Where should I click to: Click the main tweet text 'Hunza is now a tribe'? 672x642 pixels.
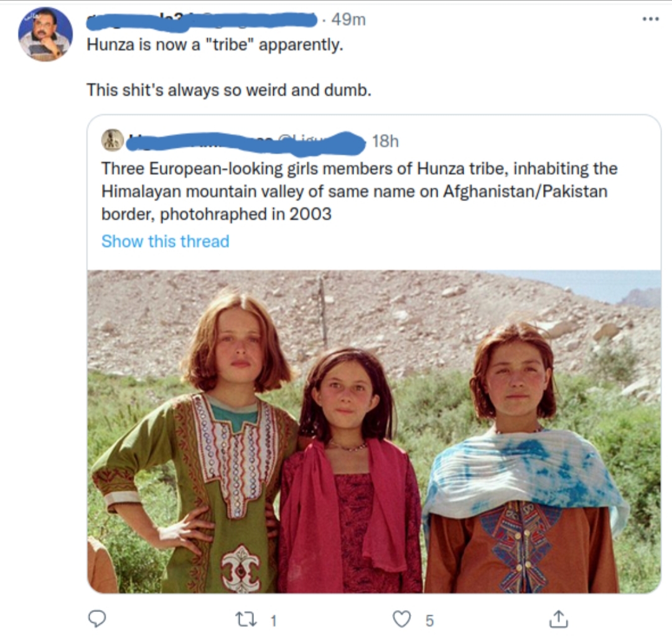click(x=215, y=45)
